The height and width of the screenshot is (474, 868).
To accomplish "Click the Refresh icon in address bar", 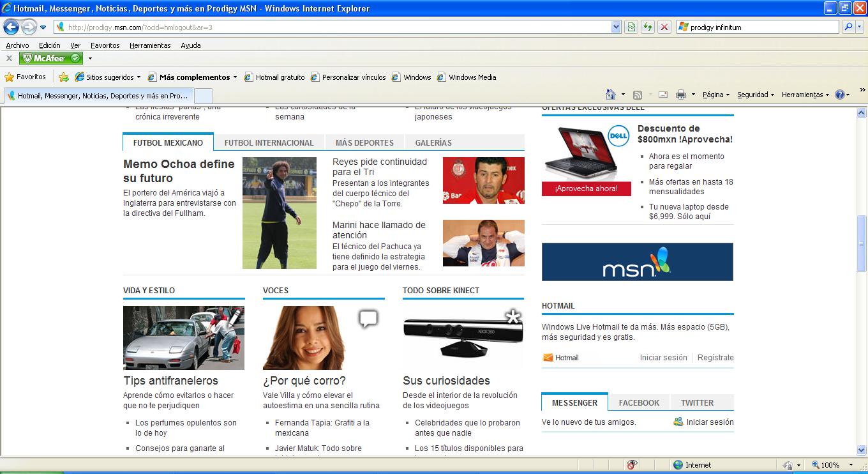I will pyautogui.click(x=647, y=26).
